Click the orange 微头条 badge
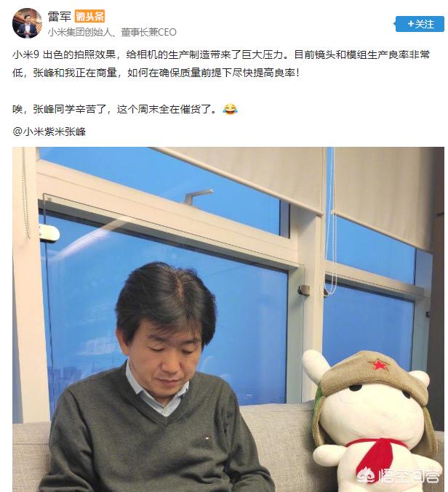This screenshot has height=492, width=448. [x=89, y=16]
